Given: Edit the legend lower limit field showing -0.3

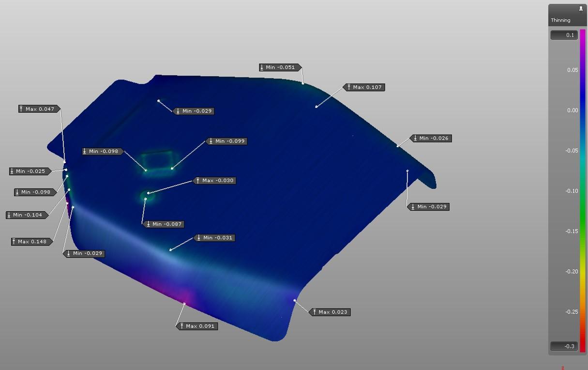Looking at the screenshot, I should pos(564,346).
